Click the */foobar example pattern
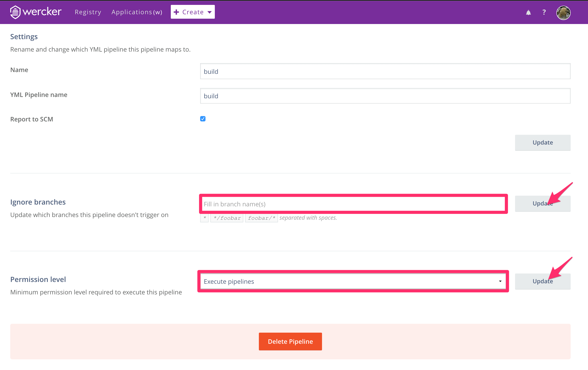This screenshot has width=588, height=370. [x=227, y=218]
